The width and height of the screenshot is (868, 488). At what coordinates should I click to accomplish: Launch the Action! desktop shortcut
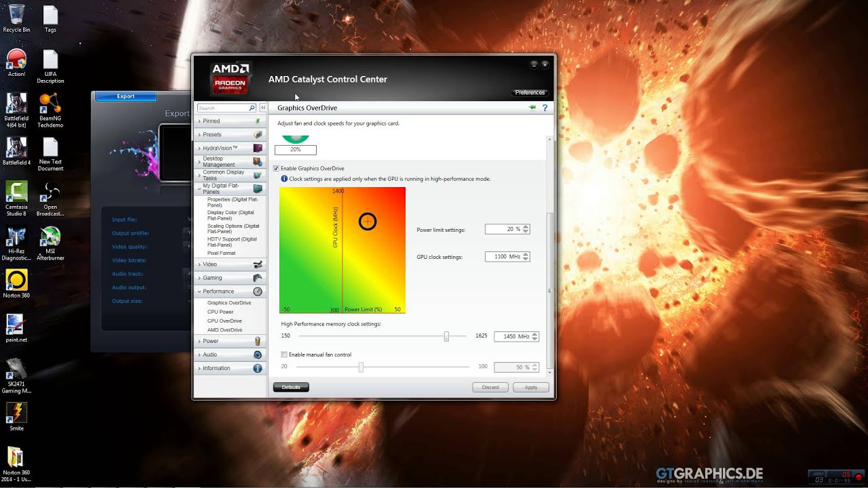pos(16,62)
